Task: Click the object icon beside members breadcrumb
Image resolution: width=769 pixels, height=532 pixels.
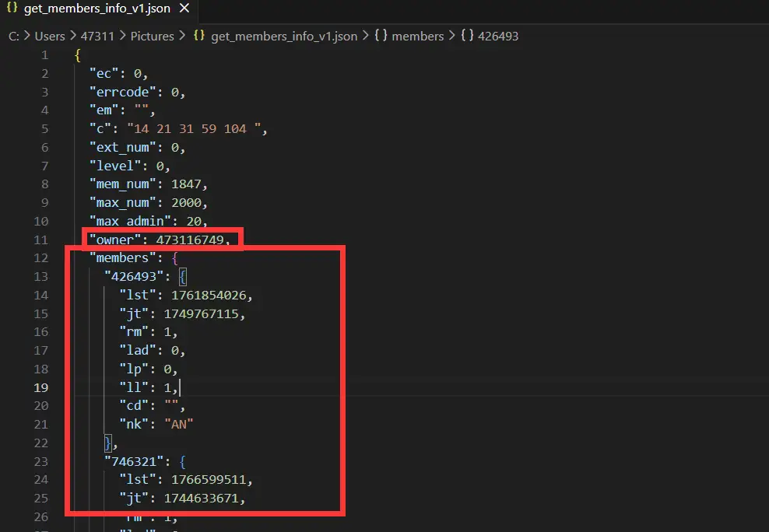Action: coord(381,36)
